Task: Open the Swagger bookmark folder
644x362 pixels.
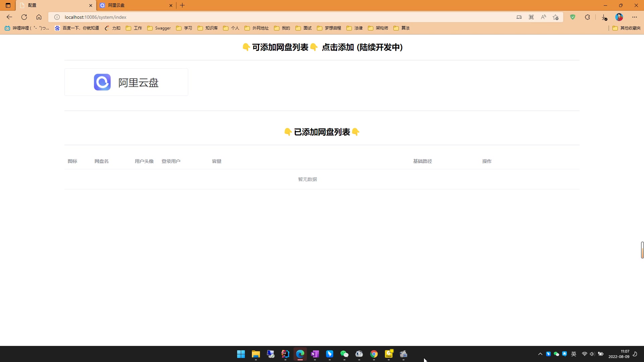Action: coord(159,28)
